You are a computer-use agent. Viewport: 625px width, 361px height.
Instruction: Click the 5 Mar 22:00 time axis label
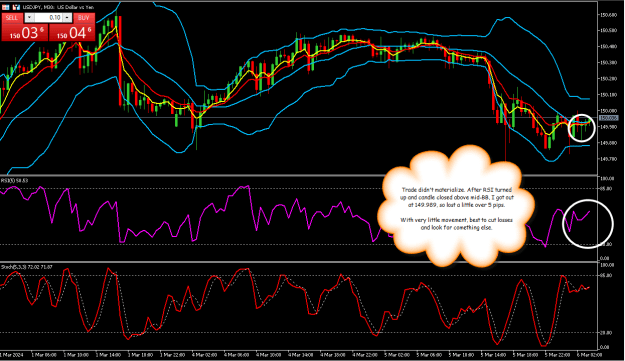[557, 355]
